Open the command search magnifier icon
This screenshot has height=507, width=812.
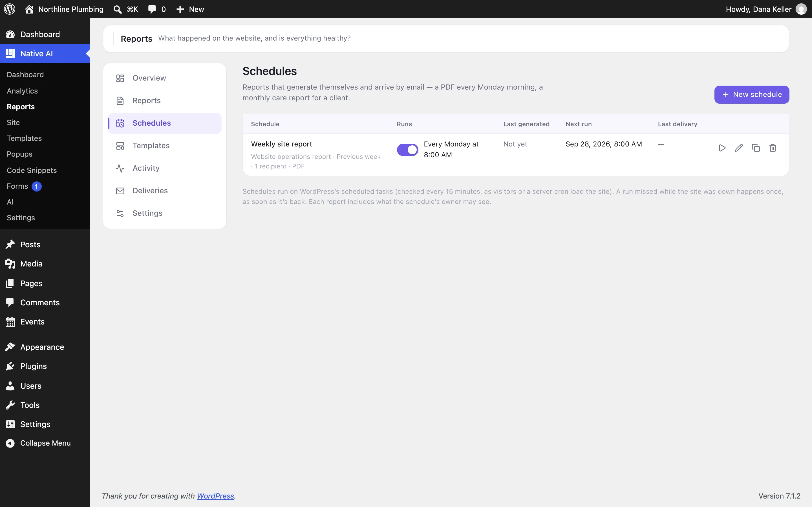coord(118,9)
